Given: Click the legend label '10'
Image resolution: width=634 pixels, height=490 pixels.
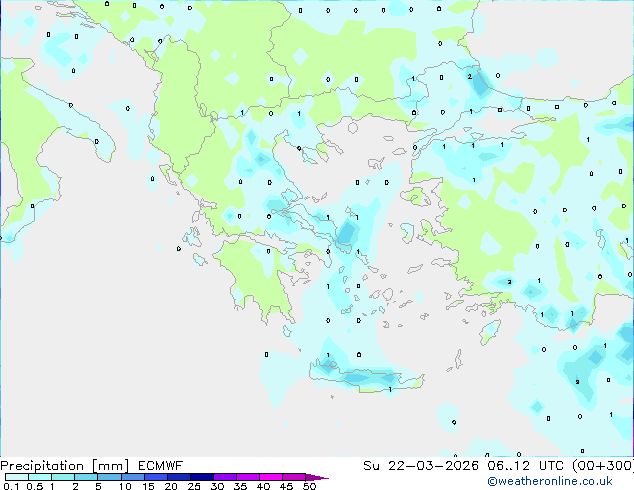Looking at the screenshot, I should [x=125, y=486].
